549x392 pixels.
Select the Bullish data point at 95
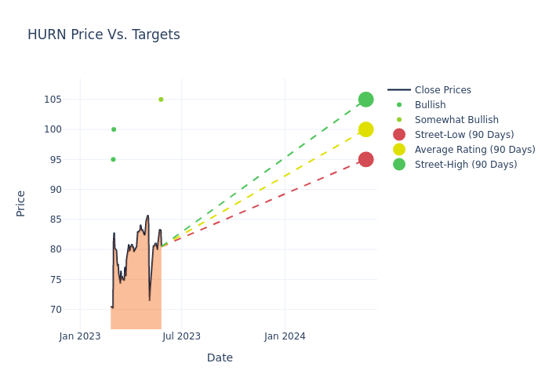click(113, 159)
